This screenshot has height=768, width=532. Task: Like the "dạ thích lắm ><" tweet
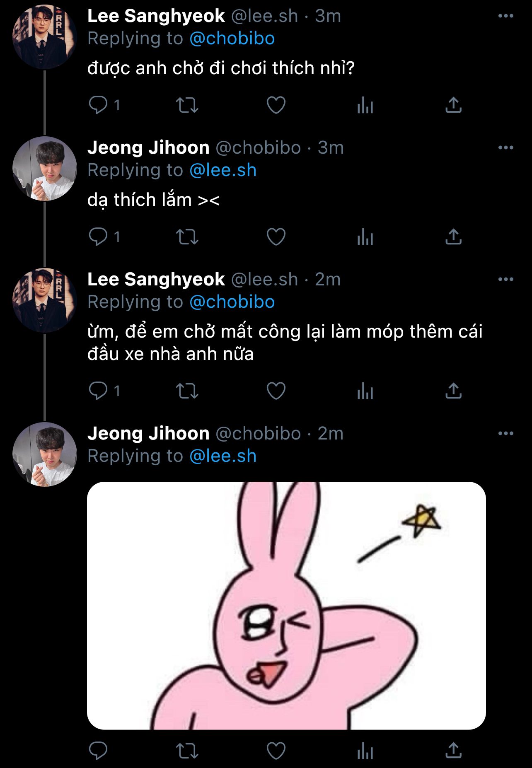pos(276,237)
